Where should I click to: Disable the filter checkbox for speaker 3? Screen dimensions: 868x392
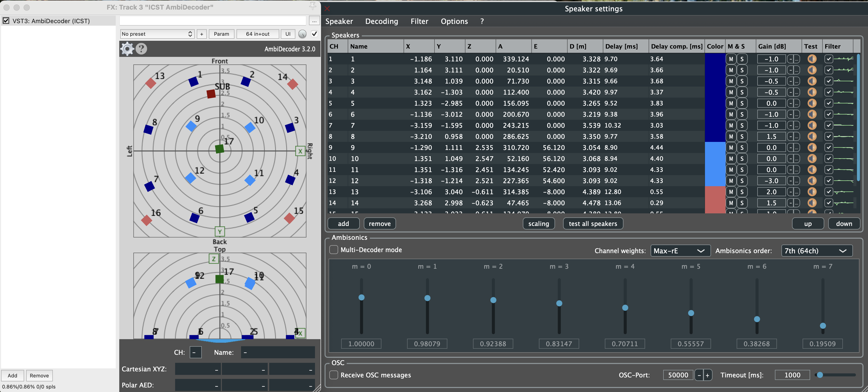pyautogui.click(x=828, y=81)
